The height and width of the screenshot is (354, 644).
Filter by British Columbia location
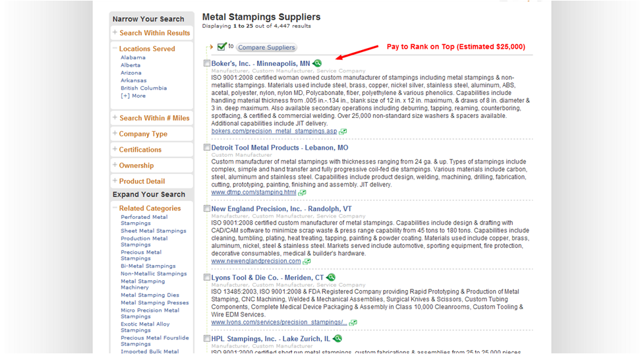coord(144,88)
